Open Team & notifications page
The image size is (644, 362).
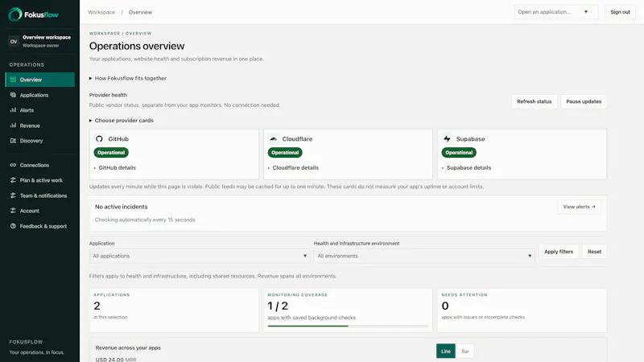(39, 195)
